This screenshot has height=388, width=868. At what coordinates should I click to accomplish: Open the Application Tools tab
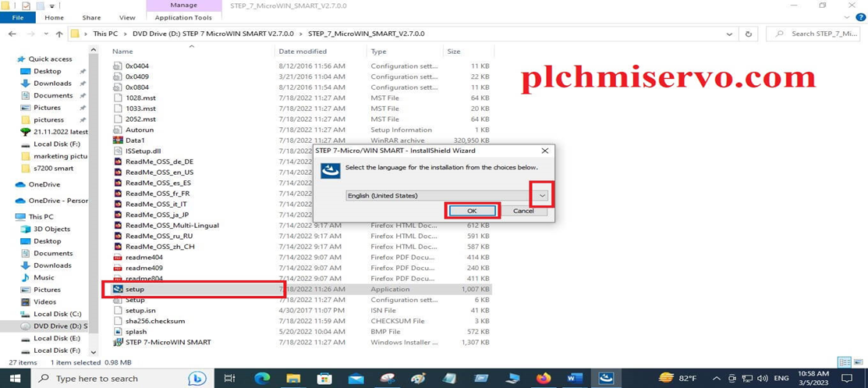coord(183,18)
